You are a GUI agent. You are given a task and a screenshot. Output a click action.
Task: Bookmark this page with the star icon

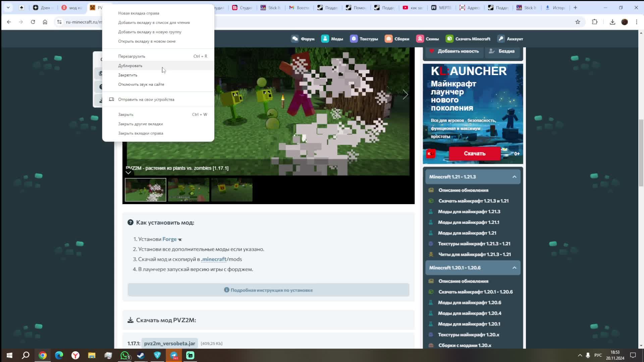pyautogui.click(x=578, y=22)
